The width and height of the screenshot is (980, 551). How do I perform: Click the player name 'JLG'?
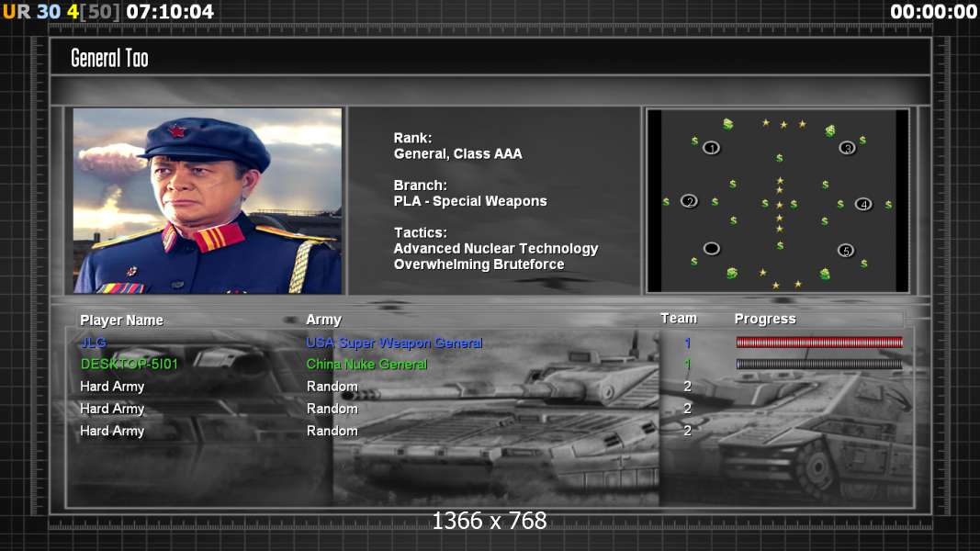click(x=93, y=343)
